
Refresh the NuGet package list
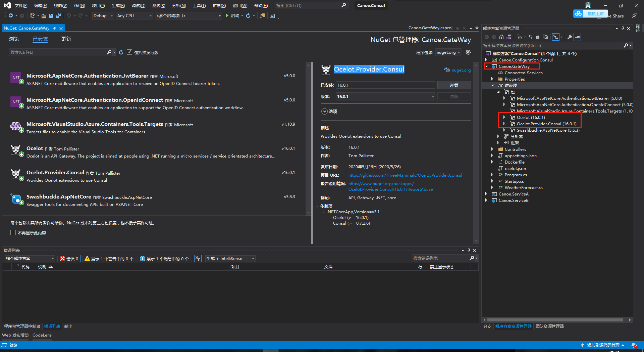click(121, 52)
